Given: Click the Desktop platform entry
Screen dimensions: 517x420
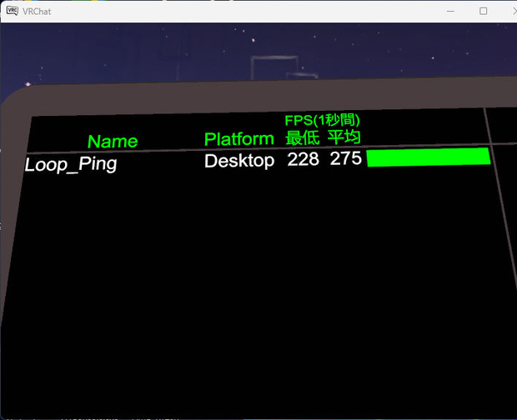Looking at the screenshot, I should point(239,161).
